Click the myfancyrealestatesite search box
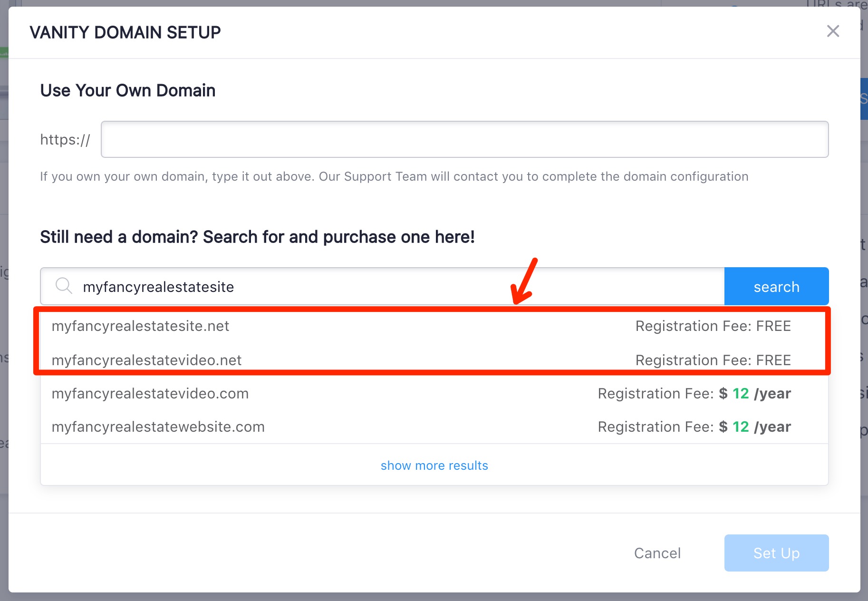The image size is (868, 601). tap(382, 286)
